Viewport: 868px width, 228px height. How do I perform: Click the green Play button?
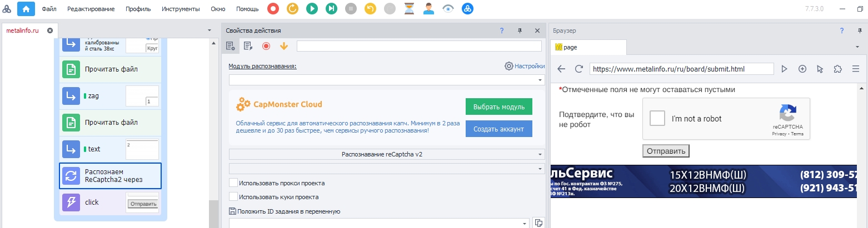click(312, 8)
